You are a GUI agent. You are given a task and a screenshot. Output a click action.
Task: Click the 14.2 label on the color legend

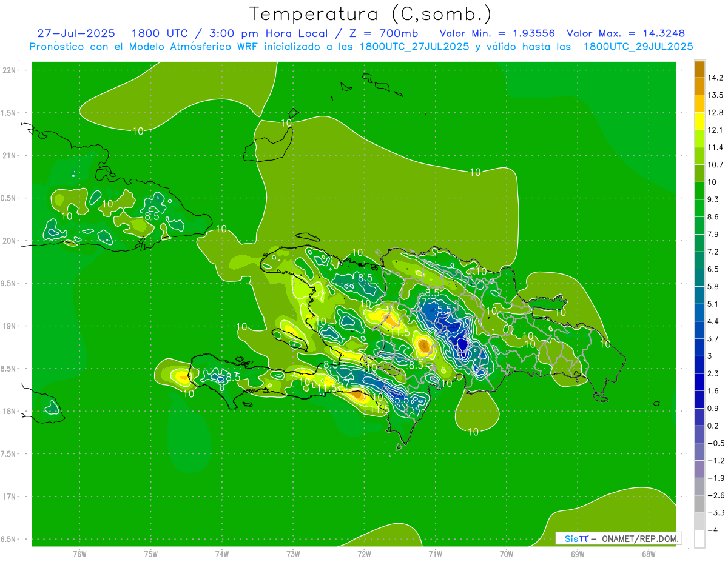pos(715,78)
